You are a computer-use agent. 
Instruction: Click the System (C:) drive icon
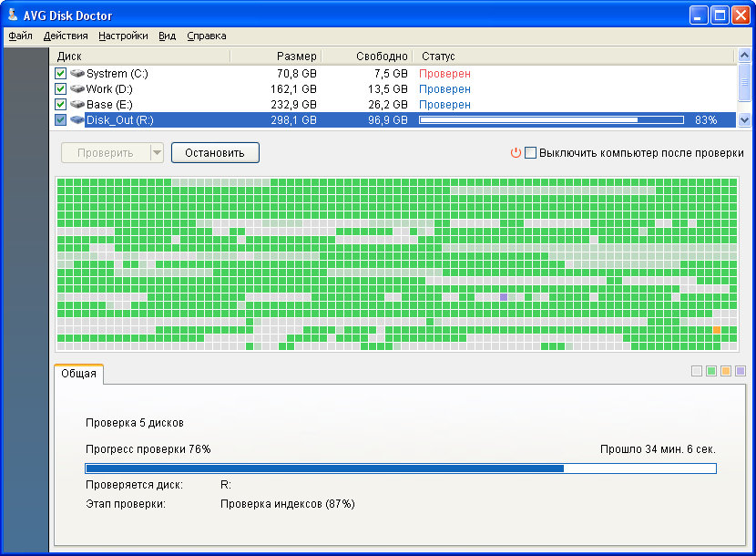pyautogui.click(x=77, y=73)
